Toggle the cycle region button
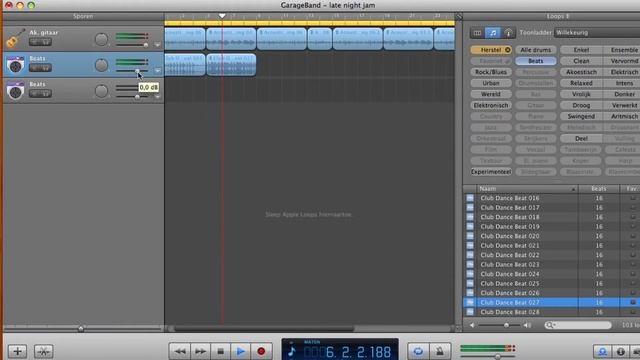The image size is (640, 360). [x=418, y=351]
